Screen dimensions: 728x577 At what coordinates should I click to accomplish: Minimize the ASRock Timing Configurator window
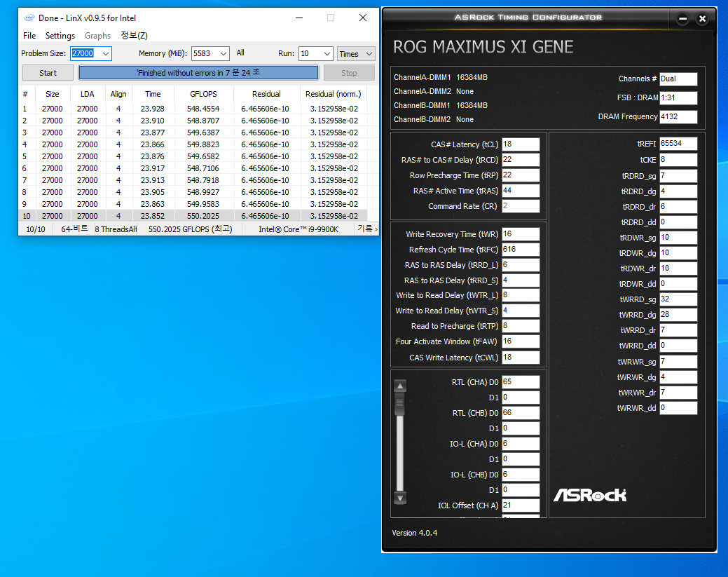coord(682,19)
